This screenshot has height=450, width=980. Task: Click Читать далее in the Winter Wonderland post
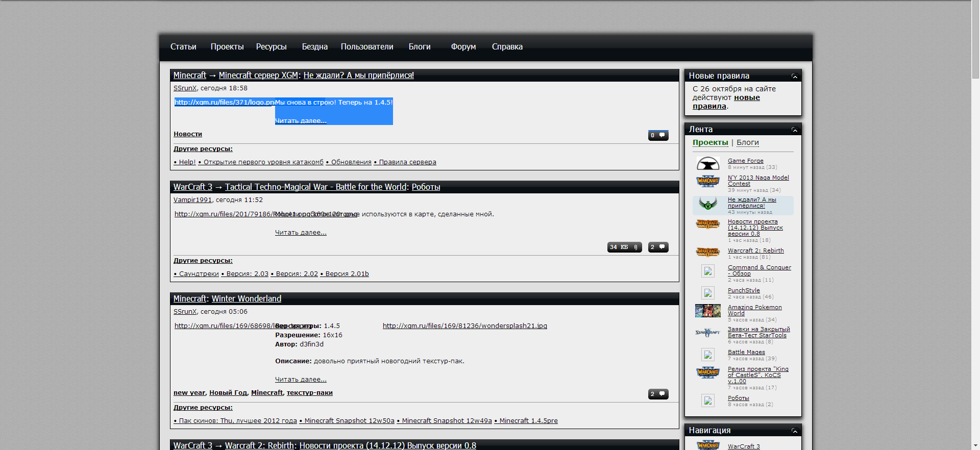[301, 379]
